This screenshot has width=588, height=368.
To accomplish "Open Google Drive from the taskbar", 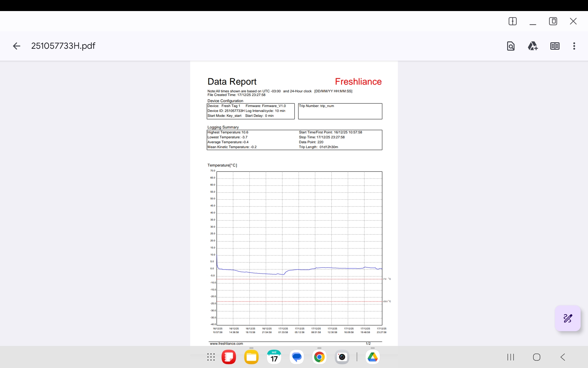I will 372,357.
